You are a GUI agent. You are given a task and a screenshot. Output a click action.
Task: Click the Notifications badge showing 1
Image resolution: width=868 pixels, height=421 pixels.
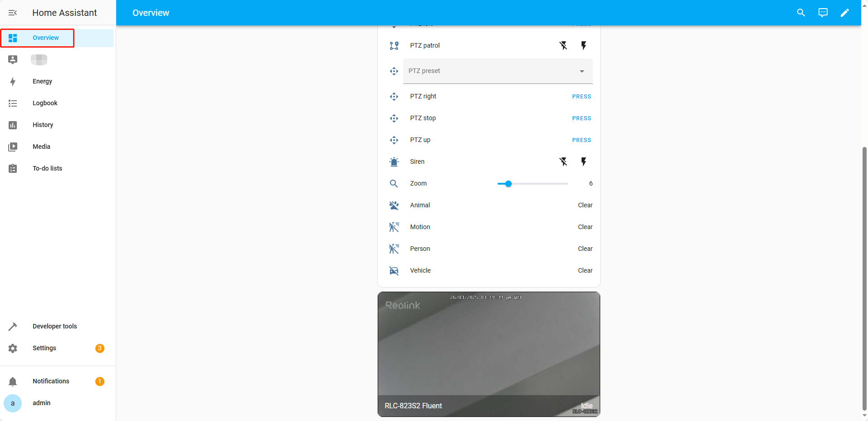pos(100,382)
